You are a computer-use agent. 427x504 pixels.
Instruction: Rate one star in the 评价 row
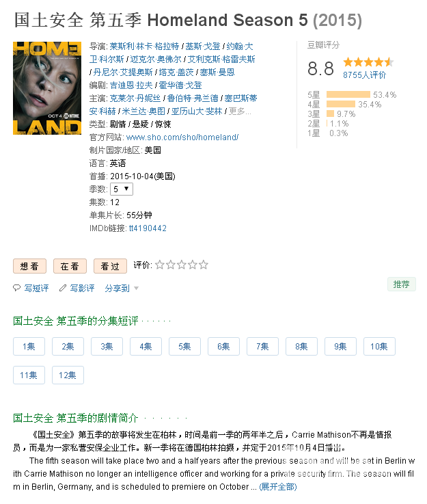(x=160, y=265)
